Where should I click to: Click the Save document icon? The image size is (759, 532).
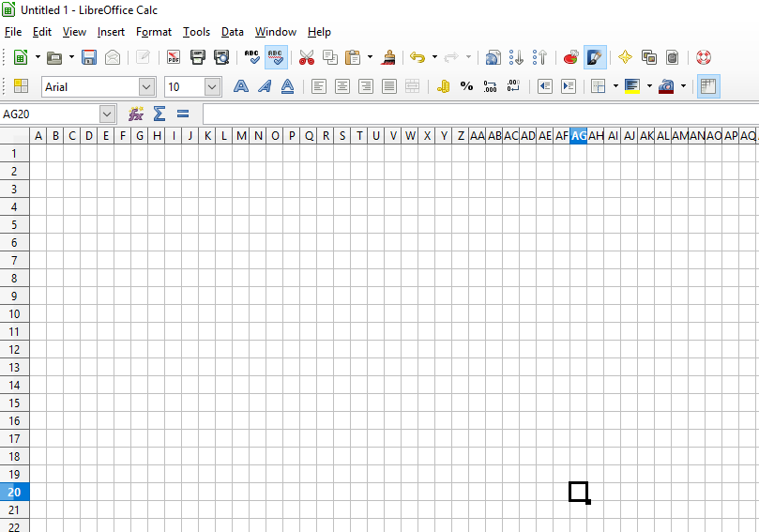(89, 57)
